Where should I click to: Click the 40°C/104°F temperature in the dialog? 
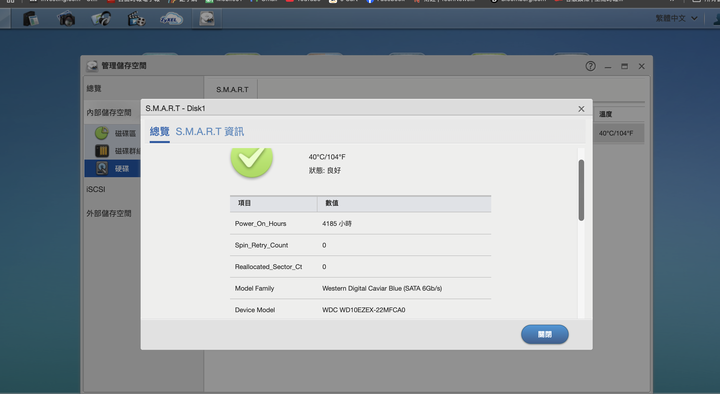[327, 157]
